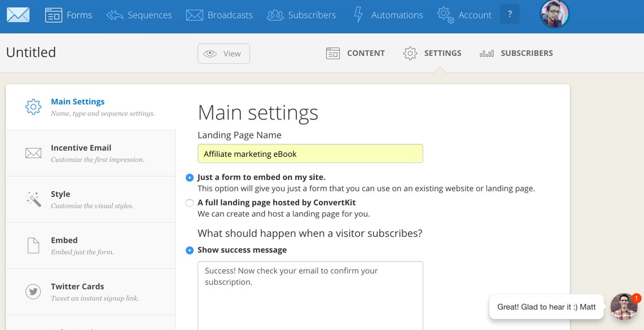
Task: Click the Embed document icon
Action: (33, 245)
